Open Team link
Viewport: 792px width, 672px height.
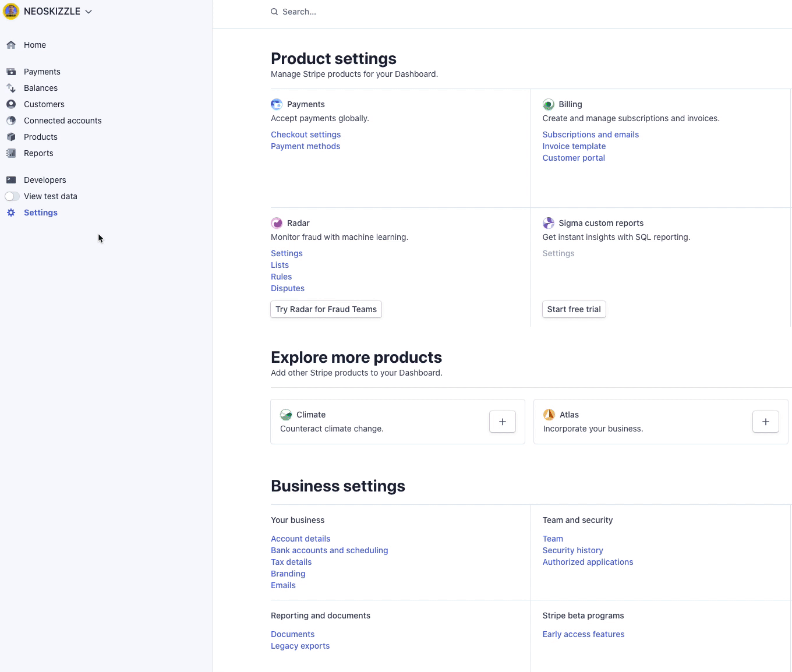(553, 539)
